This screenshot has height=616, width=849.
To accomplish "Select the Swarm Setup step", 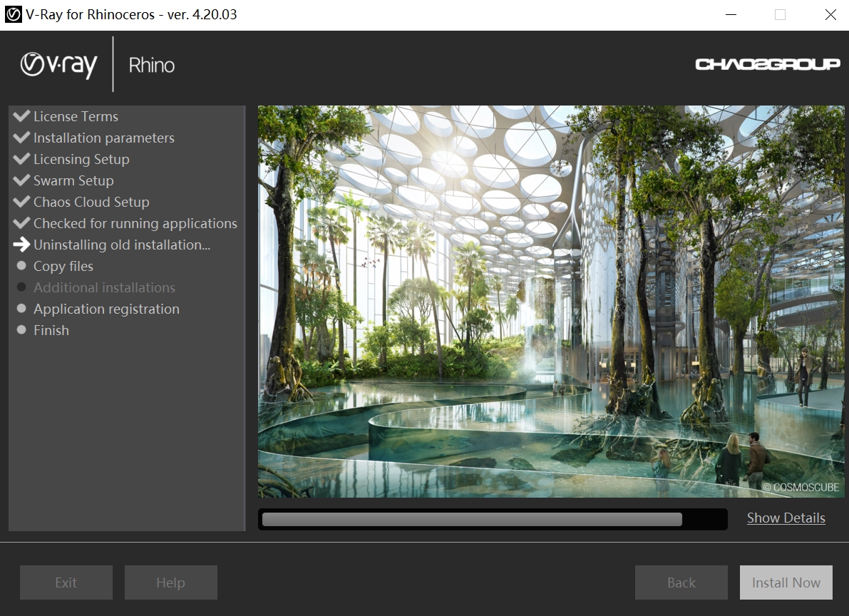I will click(73, 180).
